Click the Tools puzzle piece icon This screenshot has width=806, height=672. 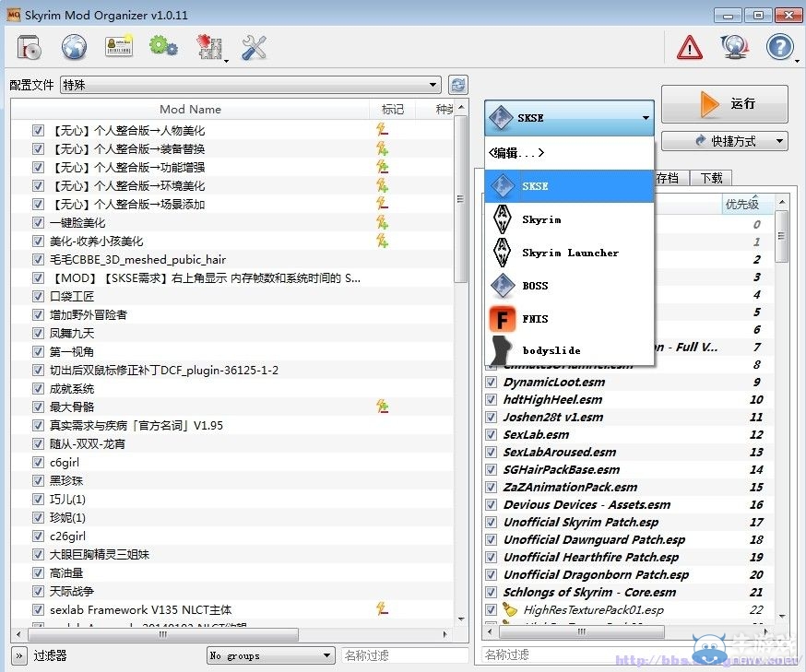209,48
